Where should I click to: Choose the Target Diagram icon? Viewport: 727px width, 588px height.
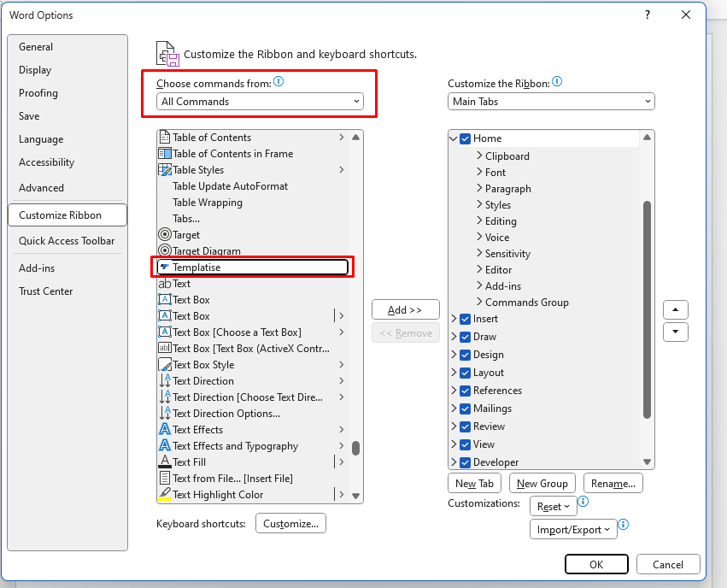pyautogui.click(x=165, y=251)
